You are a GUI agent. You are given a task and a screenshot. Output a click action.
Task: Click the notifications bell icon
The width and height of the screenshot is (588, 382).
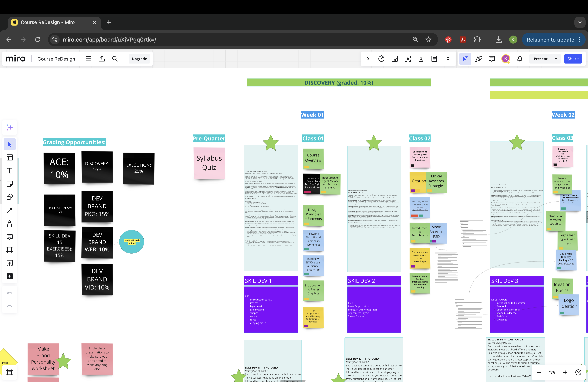pyautogui.click(x=520, y=59)
